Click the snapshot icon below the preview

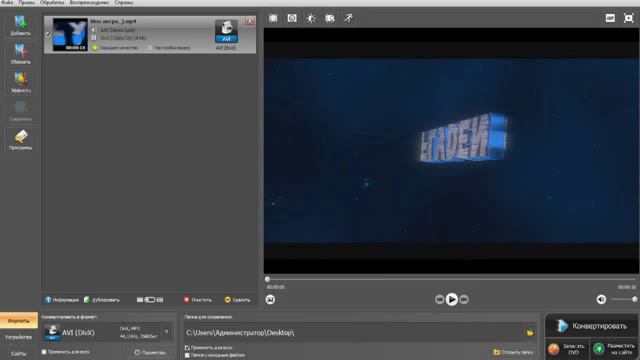270,300
